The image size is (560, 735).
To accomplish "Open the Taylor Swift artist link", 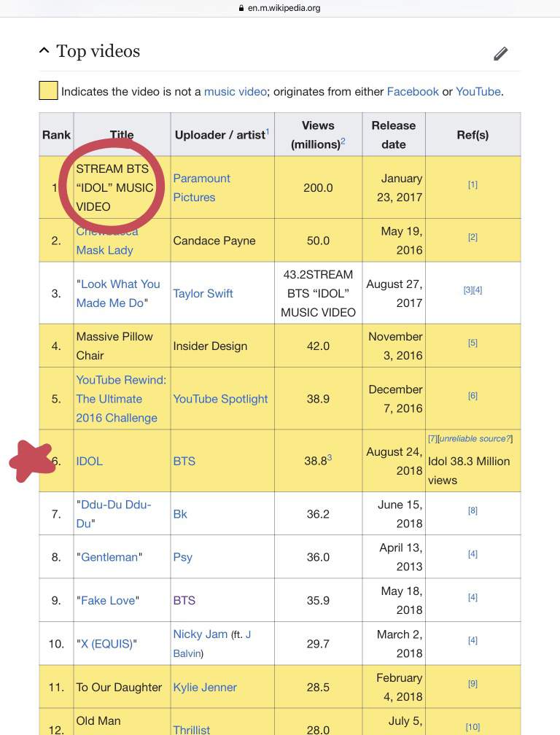I will (x=203, y=293).
